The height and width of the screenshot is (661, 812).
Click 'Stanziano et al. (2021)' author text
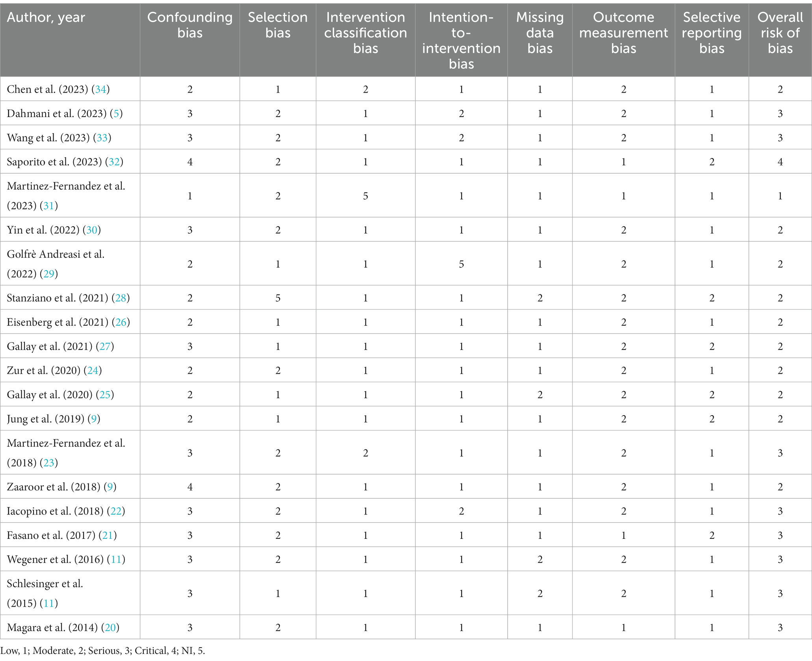click(x=57, y=298)
